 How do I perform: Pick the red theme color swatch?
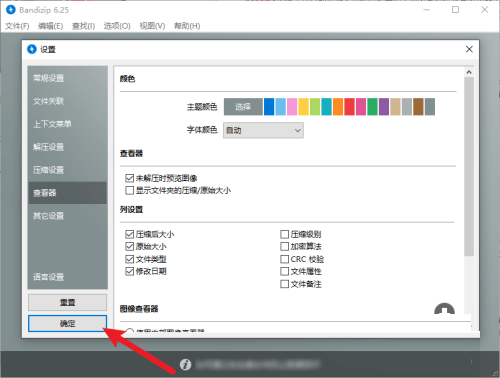(x=349, y=107)
